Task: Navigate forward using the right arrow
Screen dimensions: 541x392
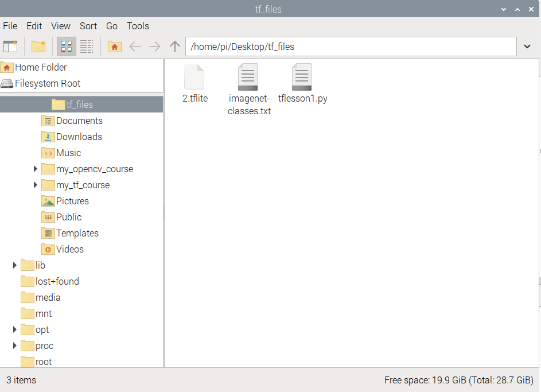Action: click(x=155, y=46)
